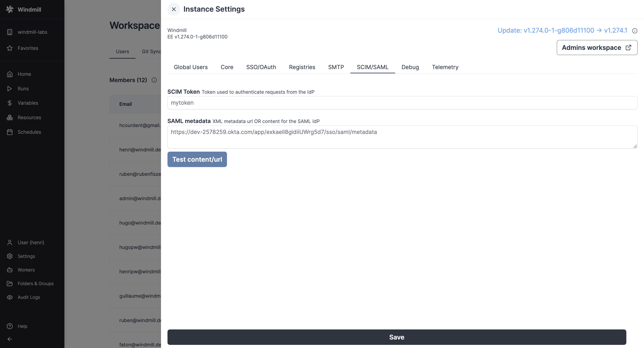Click the info icon next to Members (12)
The image size is (644, 348).
pos(154,80)
